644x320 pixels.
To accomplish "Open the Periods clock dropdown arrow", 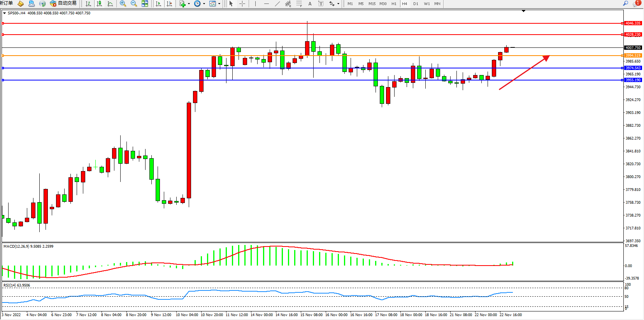I will click(x=204, y=4).
